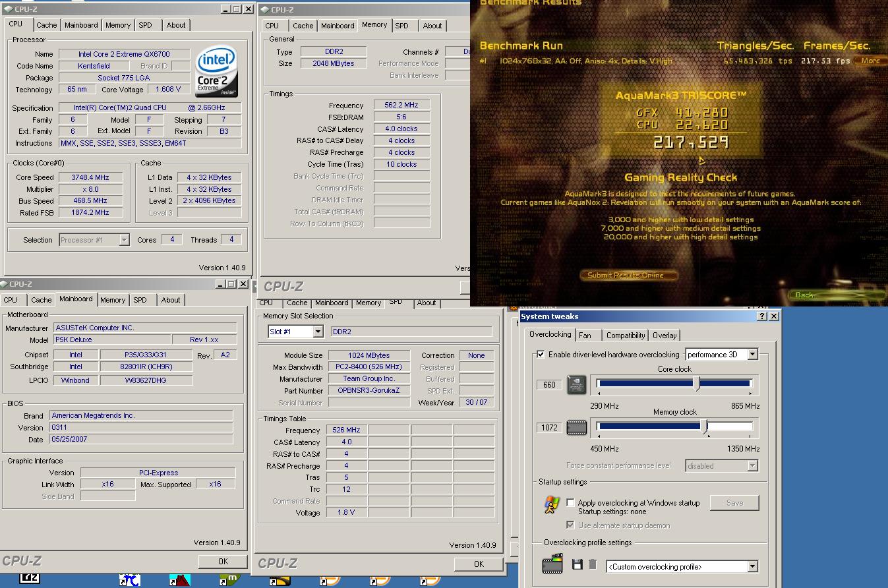Click the memory chip icon beside Memory clock

coord(577,428)
